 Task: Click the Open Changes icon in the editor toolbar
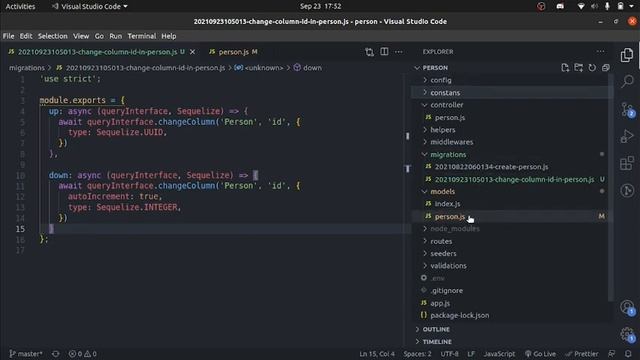pos(369,52)
